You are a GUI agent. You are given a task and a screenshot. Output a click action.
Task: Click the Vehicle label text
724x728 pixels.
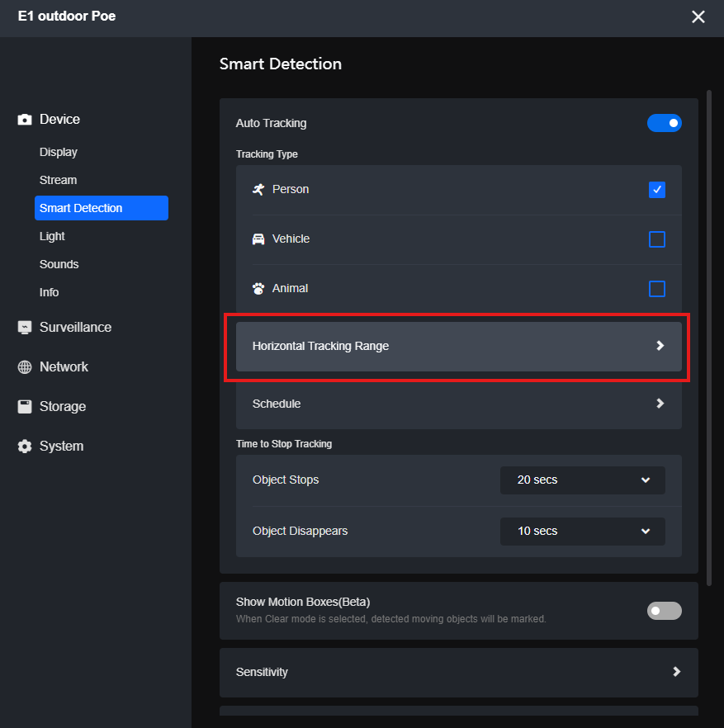point(291,239)
